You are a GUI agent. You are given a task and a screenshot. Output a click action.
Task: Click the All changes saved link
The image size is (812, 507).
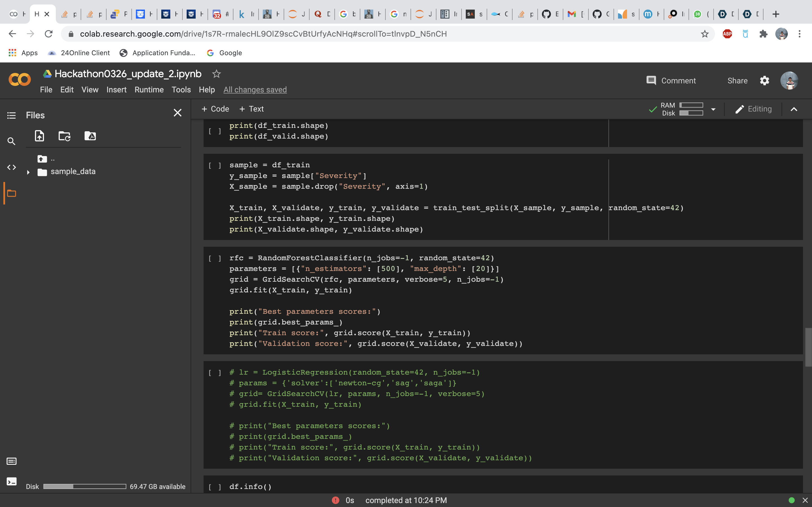(255, 90)
